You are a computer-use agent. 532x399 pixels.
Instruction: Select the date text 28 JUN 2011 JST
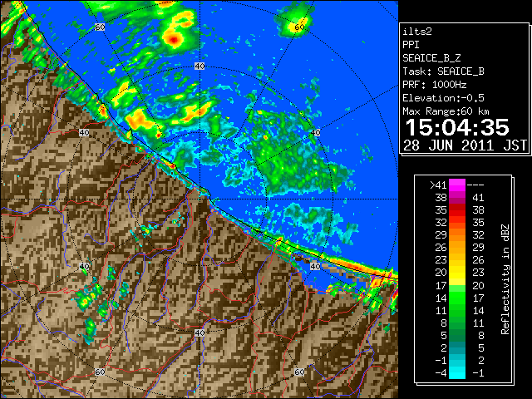[x=465, y=145]
